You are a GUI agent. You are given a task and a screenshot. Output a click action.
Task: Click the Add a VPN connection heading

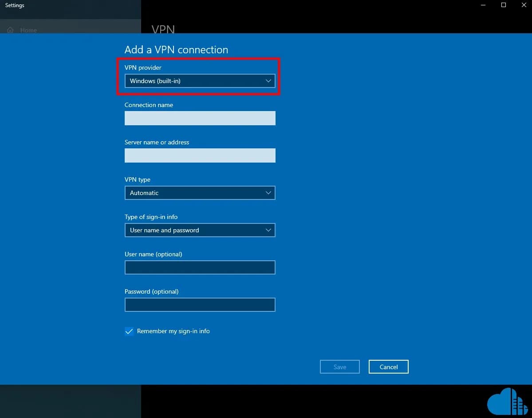176,50
